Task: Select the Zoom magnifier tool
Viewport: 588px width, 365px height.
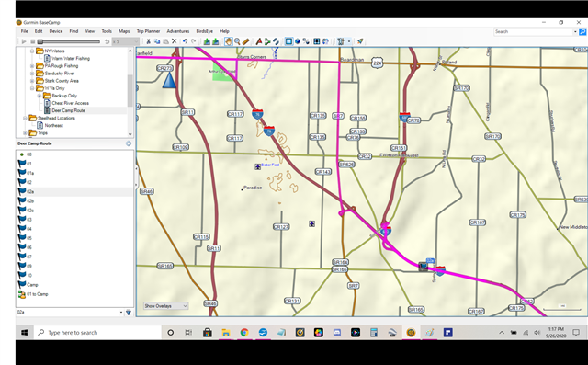Action: click(x=237, y=41)
